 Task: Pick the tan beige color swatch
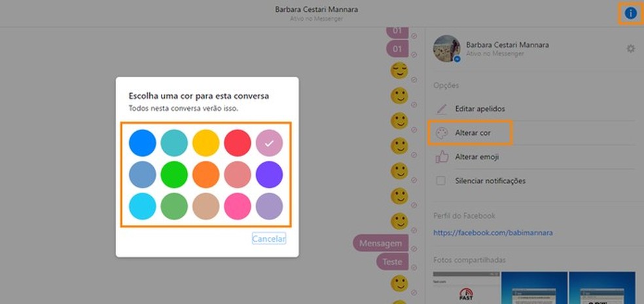pyautogui.click(x=206, y=206)
